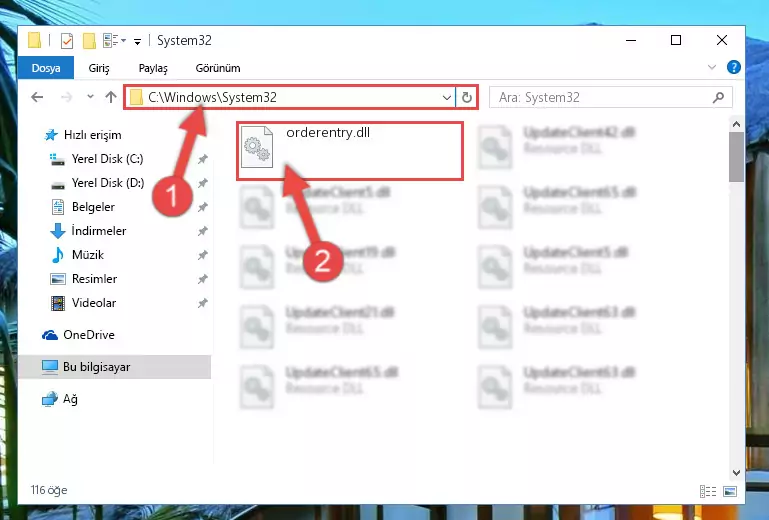This screenshot has width=769, height=520.
Task: Go forward with the right arrow
Action: click(66, 97)
